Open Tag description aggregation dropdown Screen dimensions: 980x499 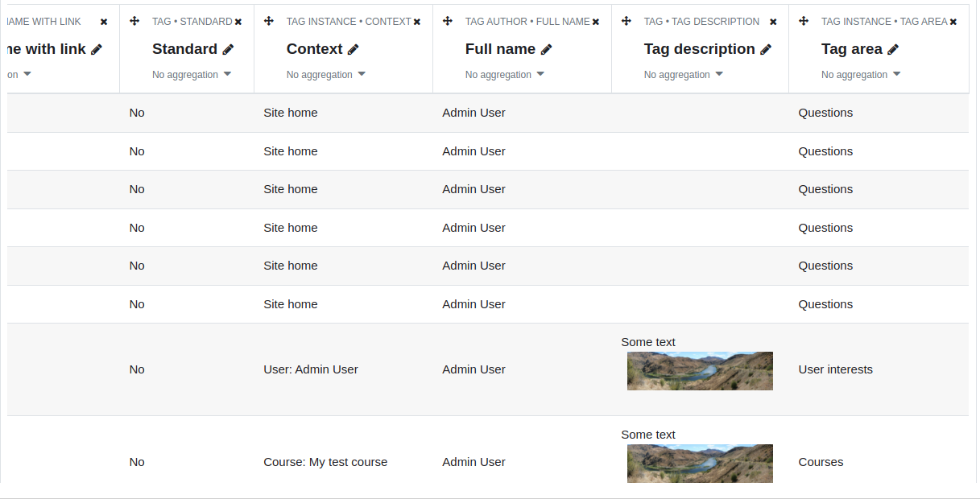[684, 75]
